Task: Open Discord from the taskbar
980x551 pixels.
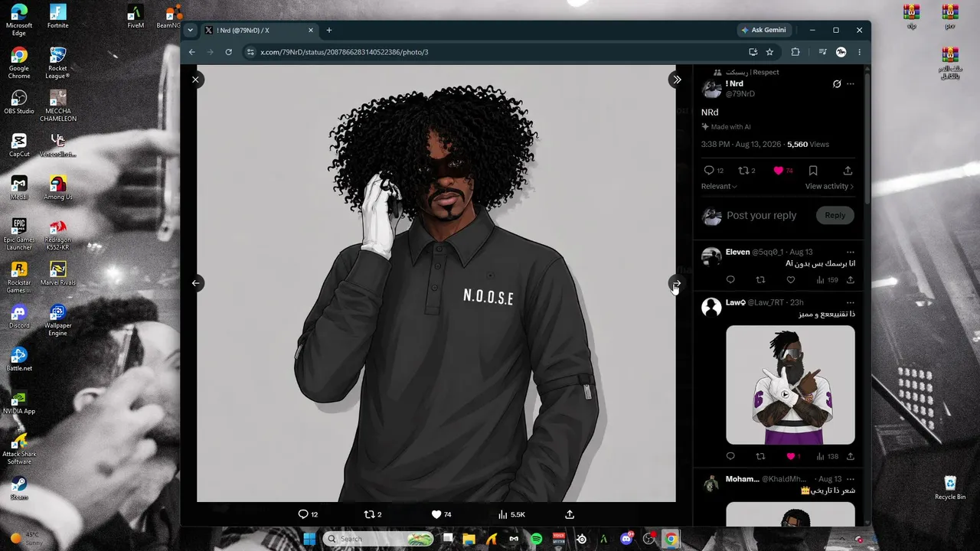Action: tap(626, 539)
